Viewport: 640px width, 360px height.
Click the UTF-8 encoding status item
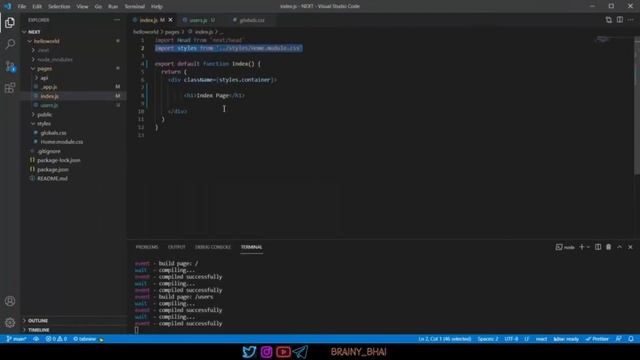pos(511,339)
